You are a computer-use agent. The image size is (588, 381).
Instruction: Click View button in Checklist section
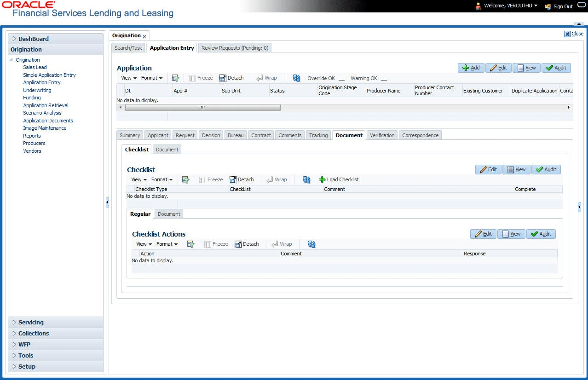516,170
